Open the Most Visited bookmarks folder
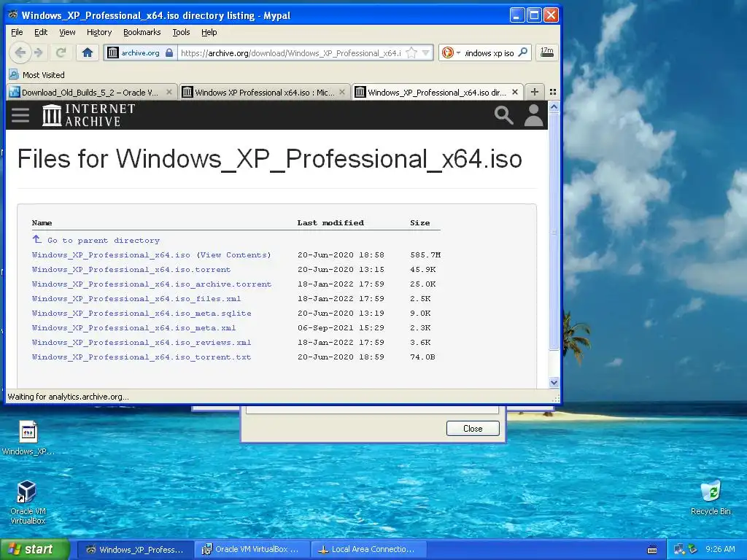747x560 pixels. click(37, 75)
